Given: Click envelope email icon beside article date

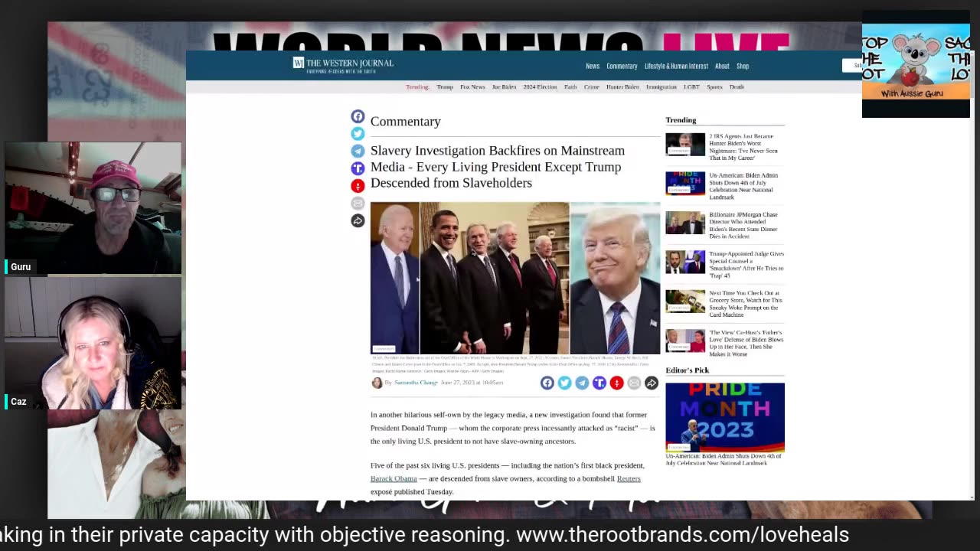Looking at the screenshot, I should click(634, 383).
